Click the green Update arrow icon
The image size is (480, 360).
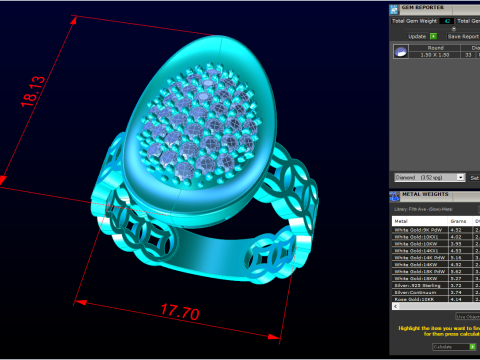433,36
